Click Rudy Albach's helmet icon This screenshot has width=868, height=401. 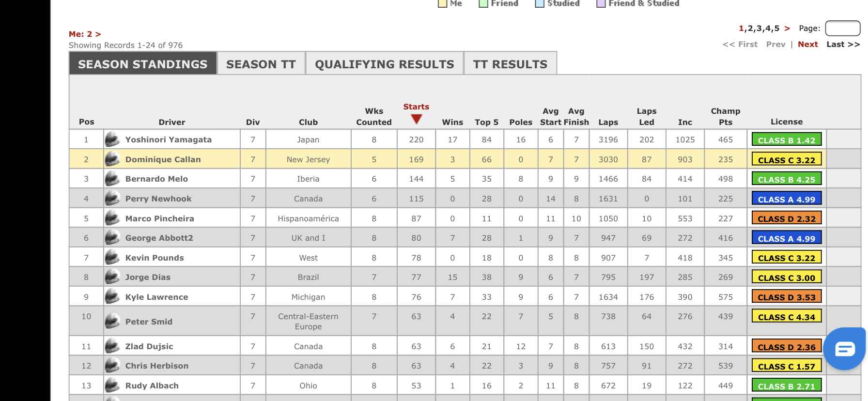[x=112, y=385]
